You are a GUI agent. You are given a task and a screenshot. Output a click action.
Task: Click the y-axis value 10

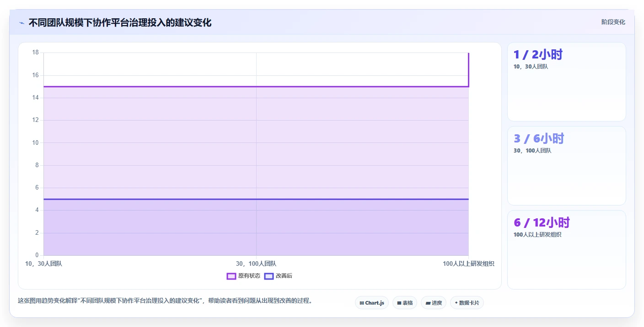click(x=35, y=143)
